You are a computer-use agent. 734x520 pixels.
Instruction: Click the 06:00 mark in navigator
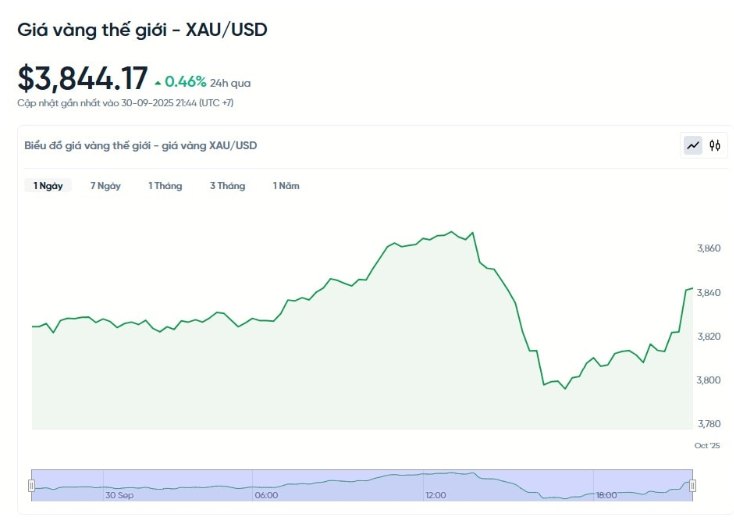[266, 495]
